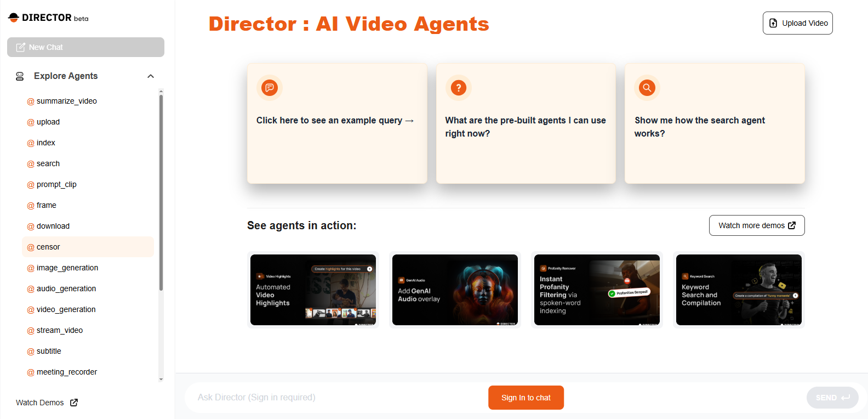Open Watch more demos
This screenshot has height=419, width=868.
[757, 225]
